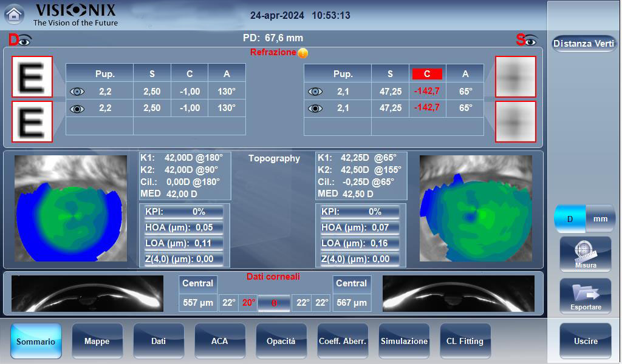Image resolution: width=622 pixels, height=364 pixels.
Task: Select the left eye Scheimpflug cornea image
Action: (x=458, y=294)
